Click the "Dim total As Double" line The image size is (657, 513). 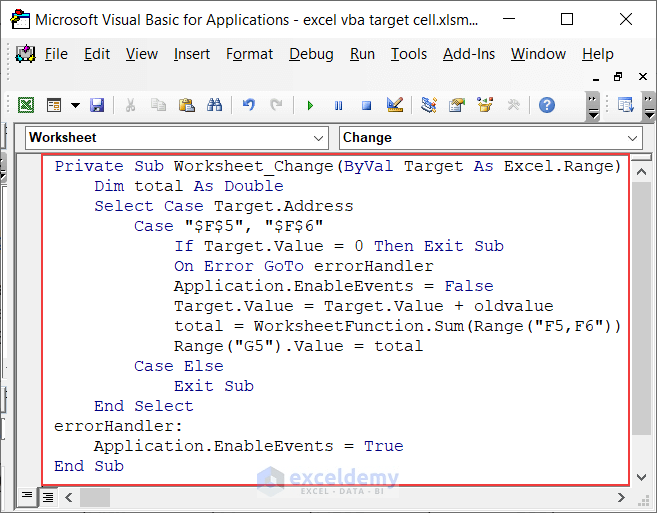[x=189, y=186]
